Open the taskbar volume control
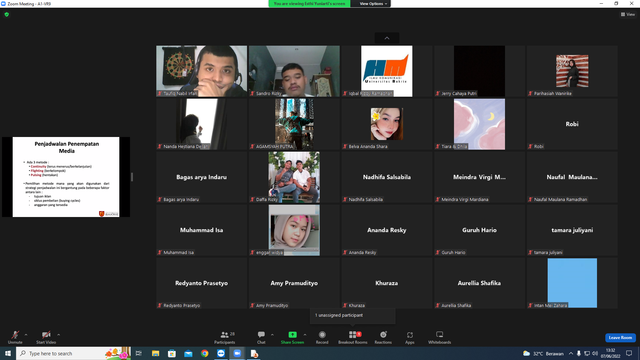The width and height of the screenshot is (640, 360). click(x=595, y=353)
